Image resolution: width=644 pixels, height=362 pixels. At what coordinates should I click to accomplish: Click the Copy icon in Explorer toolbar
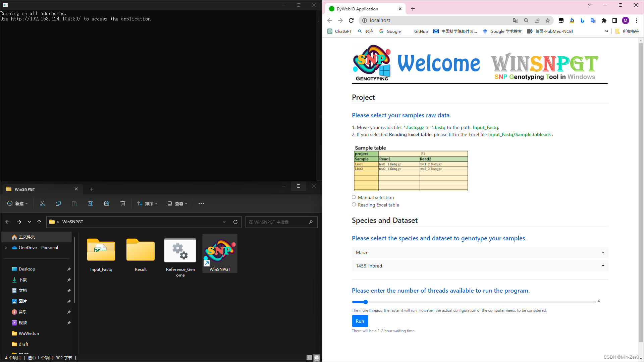tap(58, 203)
